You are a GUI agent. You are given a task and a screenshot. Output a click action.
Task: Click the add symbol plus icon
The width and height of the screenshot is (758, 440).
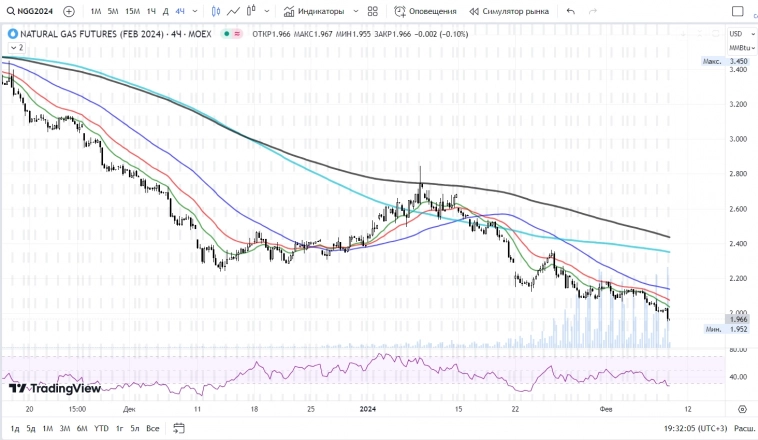click(x=69, y=11)
